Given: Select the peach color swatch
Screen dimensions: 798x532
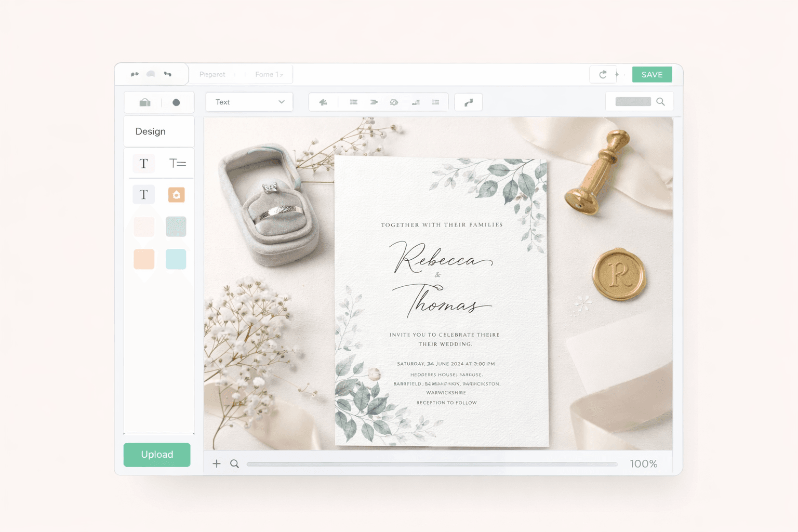Looking at the screenshot, I should pyautogui.click(x=144, y=259).
